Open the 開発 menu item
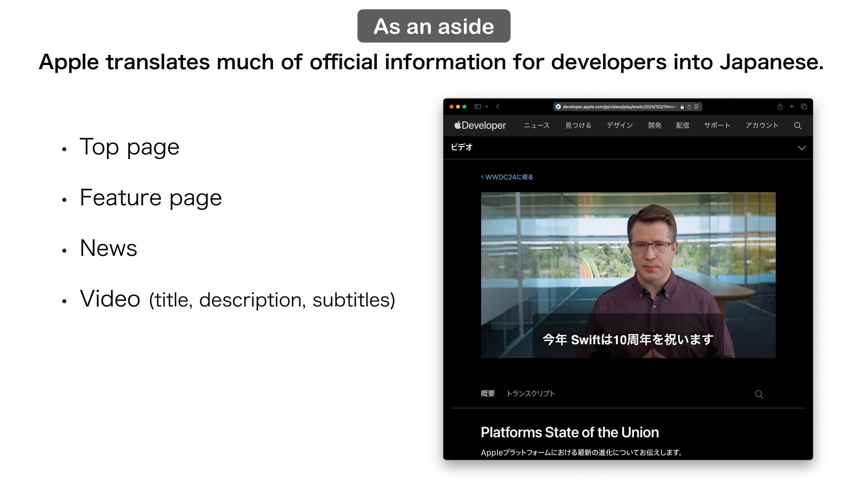 (x=655, y=125)
